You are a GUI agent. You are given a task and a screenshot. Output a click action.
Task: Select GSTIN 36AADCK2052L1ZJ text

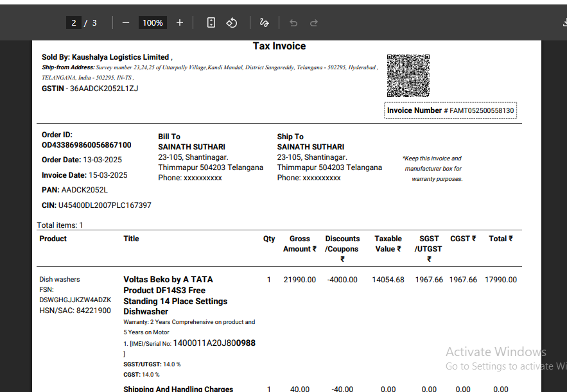pyautogui.click(x=90, y=89)
